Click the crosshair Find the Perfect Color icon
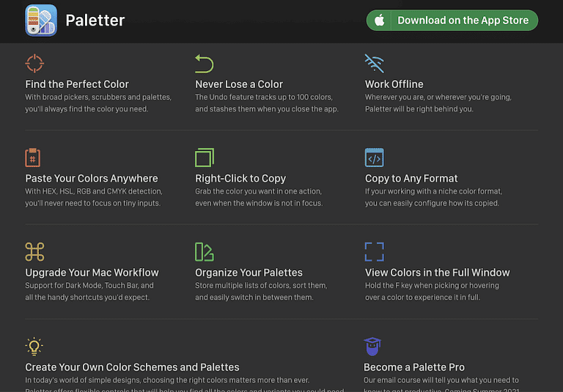Screen dimensions: 563x392 34,63
